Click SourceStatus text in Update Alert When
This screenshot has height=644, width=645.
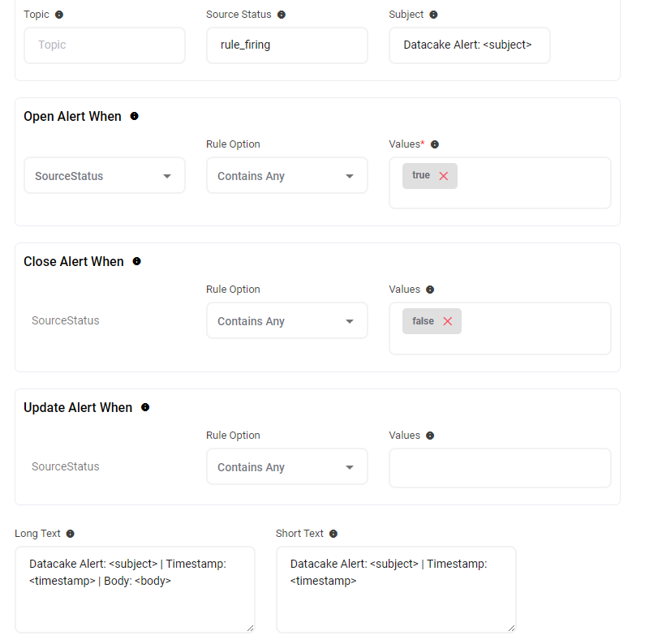click(66, 466)
